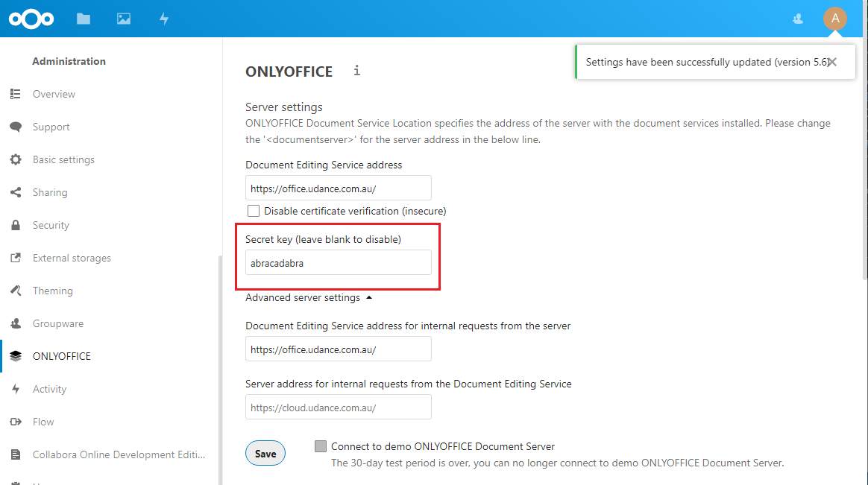Click the sidebar vertical scrollbar
868x485 pixels.
click(220, 370)
